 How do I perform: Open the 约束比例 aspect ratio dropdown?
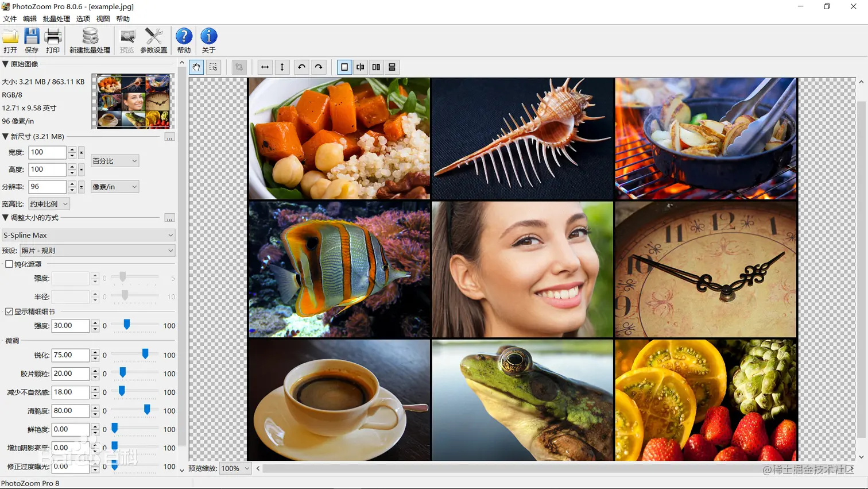point(49,204)
